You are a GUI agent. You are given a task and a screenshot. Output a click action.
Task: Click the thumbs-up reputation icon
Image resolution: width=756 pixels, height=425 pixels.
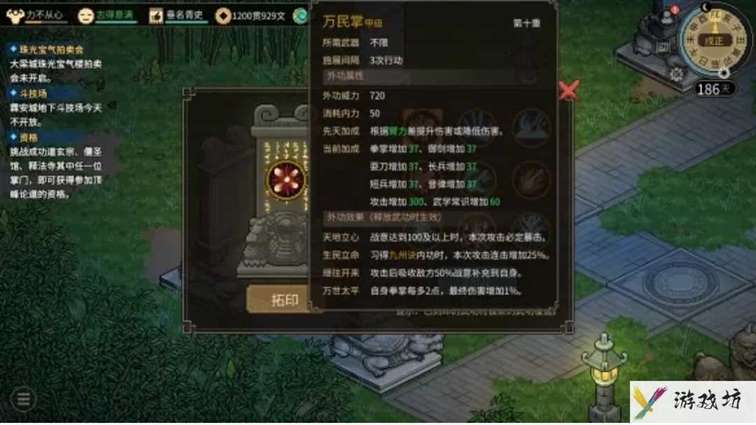(156, 16)
